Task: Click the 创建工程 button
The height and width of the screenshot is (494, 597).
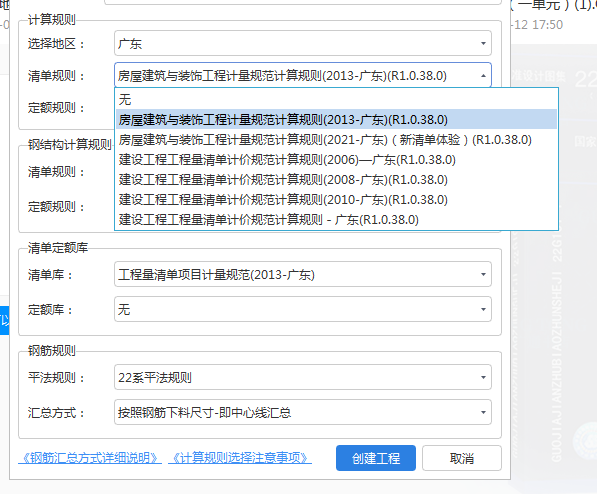Action: tap(376, 458)
